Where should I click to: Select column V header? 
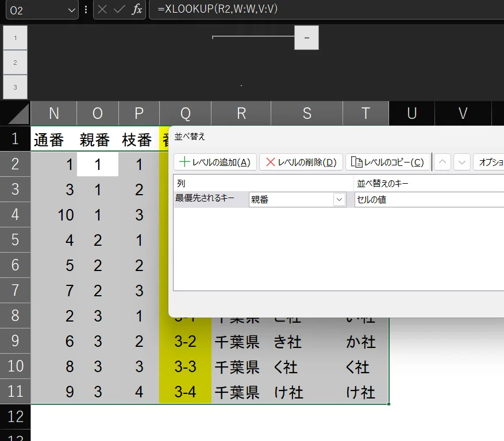coord(463,113)
